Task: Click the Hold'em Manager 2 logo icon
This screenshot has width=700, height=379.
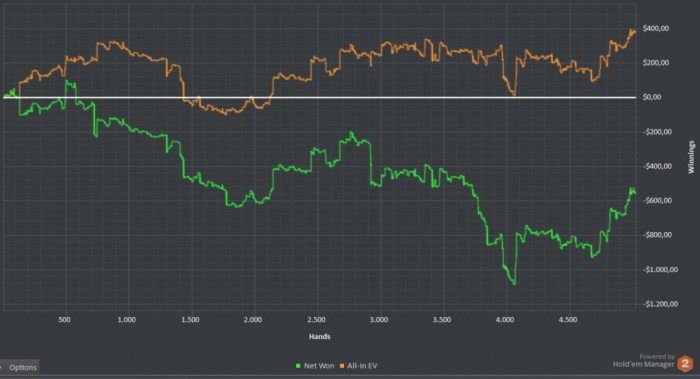Action: [685, 363]
